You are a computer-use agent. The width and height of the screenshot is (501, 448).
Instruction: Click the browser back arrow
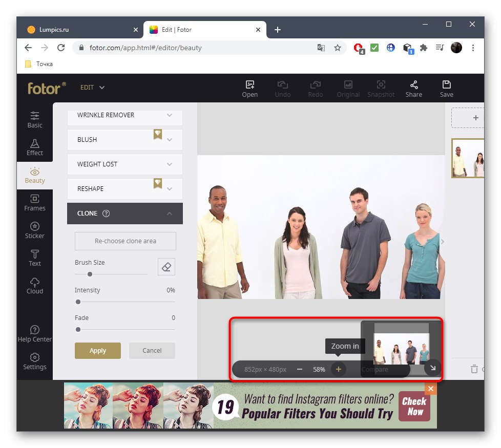tap(28, 48)
